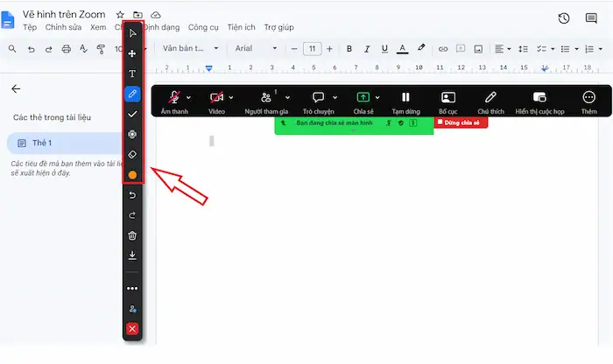Screen dimensions: 613x364
Task: Select the Text annotation tool
Action: click(x=132, y=73)
